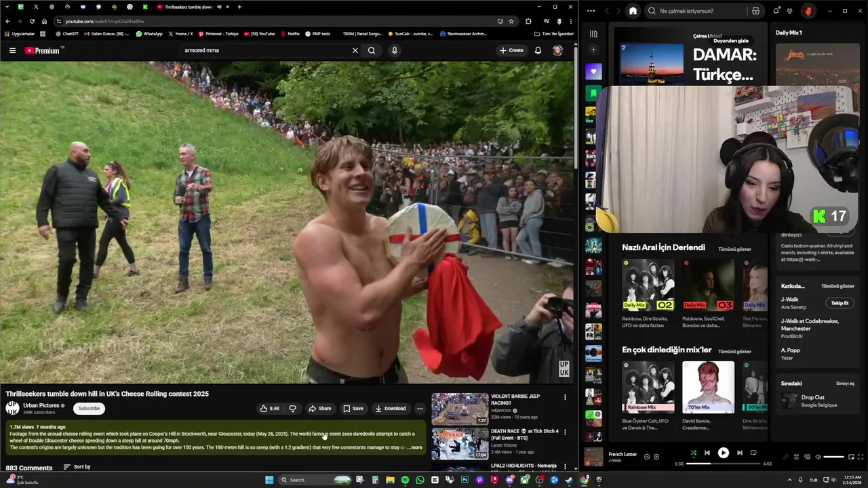Open RMF tests bookmark
Image resolution: width=868 pixels, height=488 pixels.
click(x=318, y=33)
